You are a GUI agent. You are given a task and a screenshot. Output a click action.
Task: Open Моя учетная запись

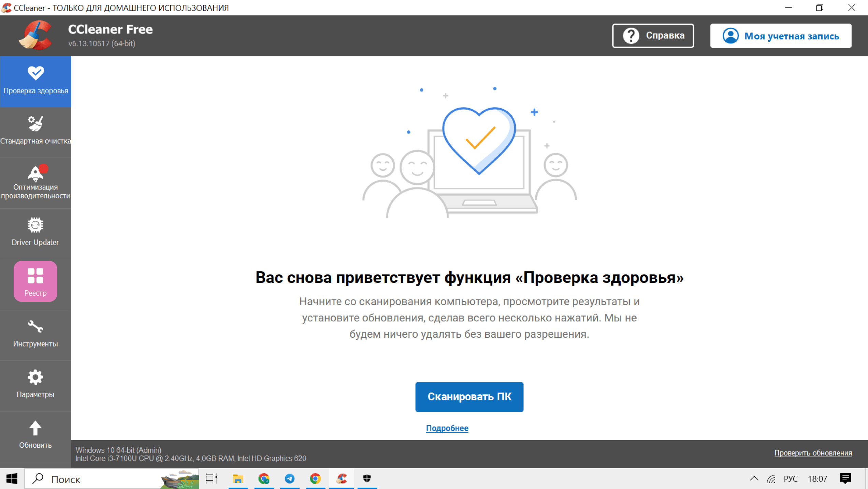(x=781, y=36)
